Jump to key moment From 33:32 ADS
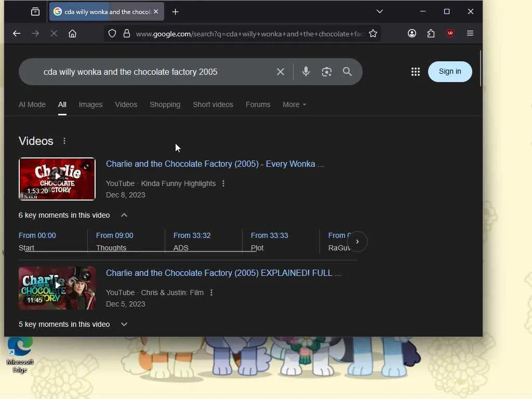Viewport: 532px width, 399px height. [x=192, y=241]
